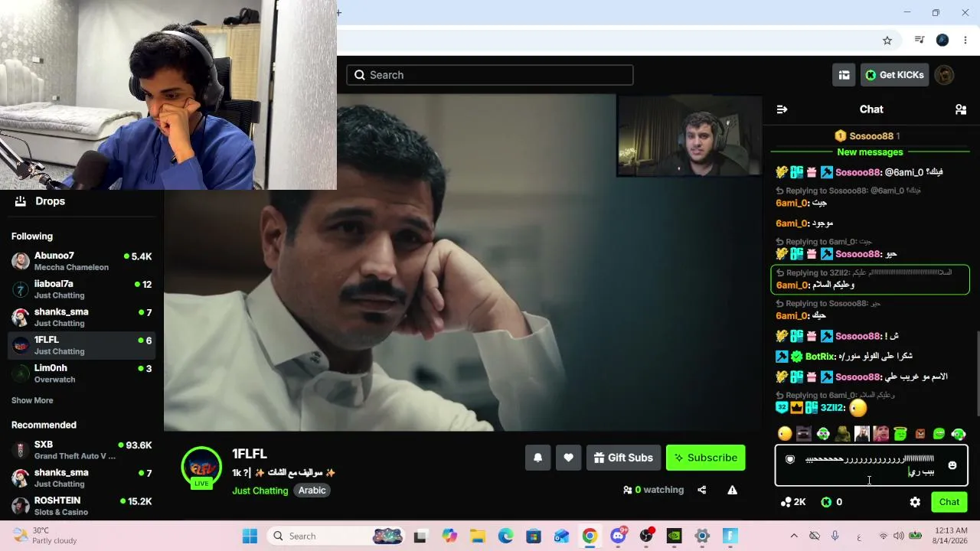This screenshot has width=980, height=551.
Task: Open File Explorer from taskbar
Action: pos(478,536)
